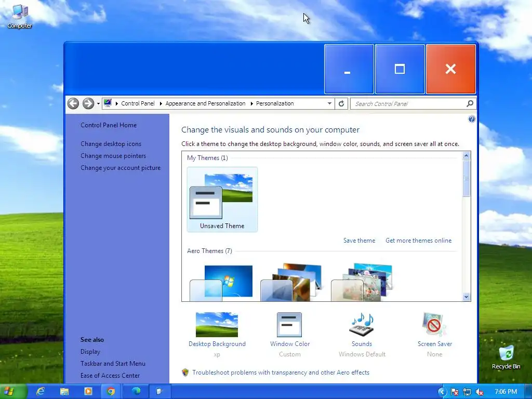The image size is (532, 399).
Task: Click the themes list scroll down arrow
Action: click(466, 297)
